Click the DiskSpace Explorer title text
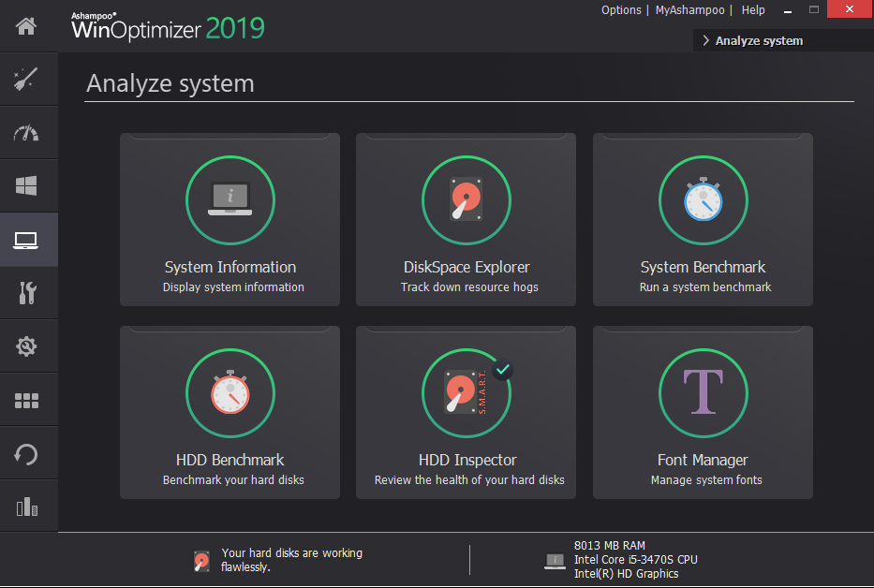The width and height of the screenshot is (874, 588). pos(467,267)
